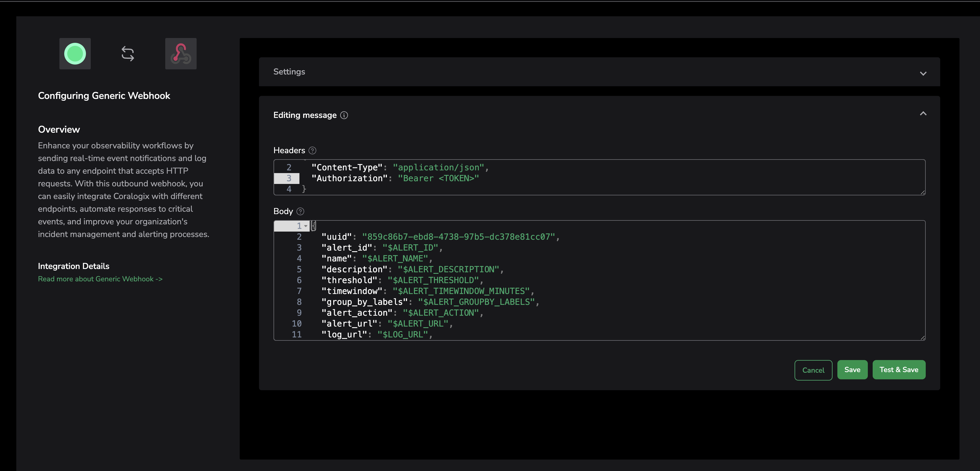Click the "alert_id" line in Body

[382, 248]
